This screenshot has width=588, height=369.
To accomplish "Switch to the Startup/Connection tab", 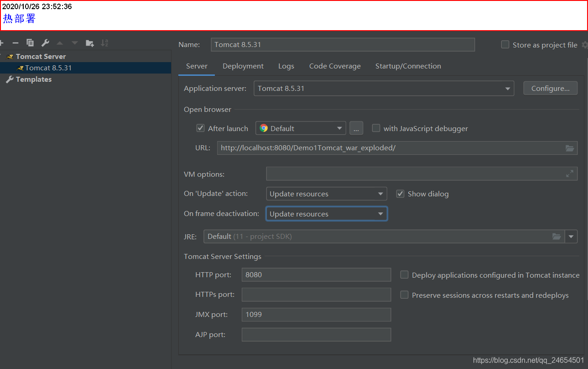I will (x=408, y=66).
